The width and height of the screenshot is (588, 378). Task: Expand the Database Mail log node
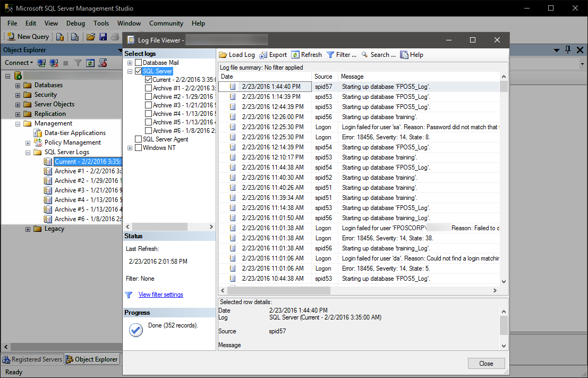point(130,63)
